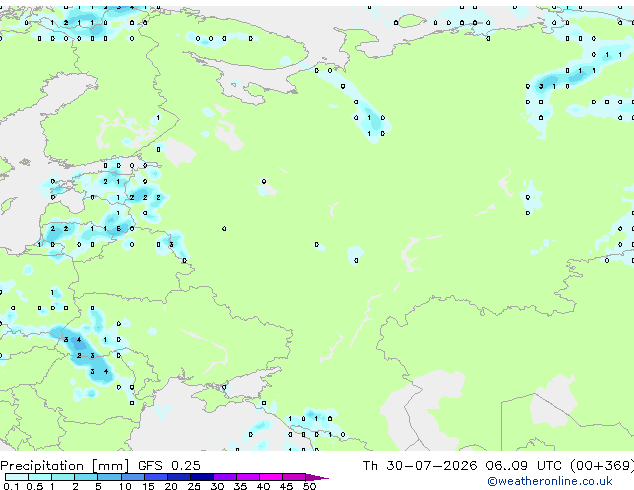Image resolution: width=634 pixels, height=490 pixels.
Task: Click the 20–25 mm dark blue legend swatch
Action: (179, 477)
